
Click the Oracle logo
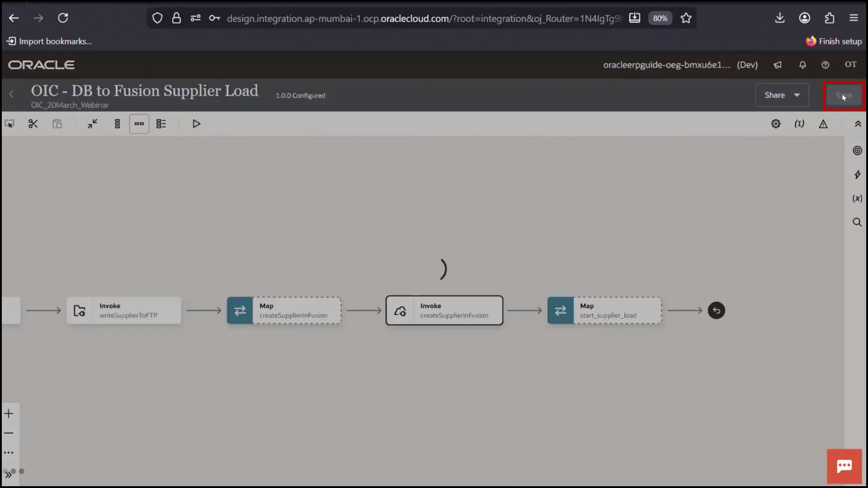[x=42, y=65]
